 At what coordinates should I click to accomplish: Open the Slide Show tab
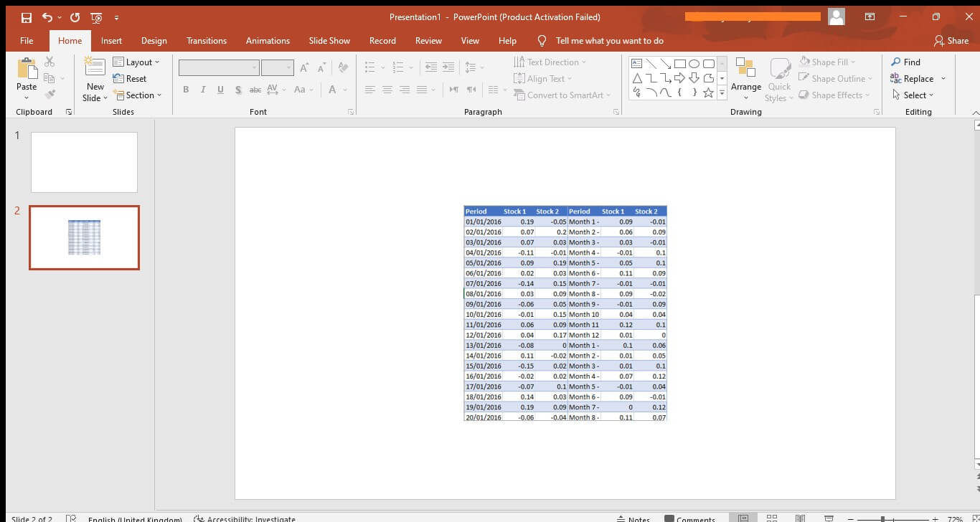[x=329, y=41]
